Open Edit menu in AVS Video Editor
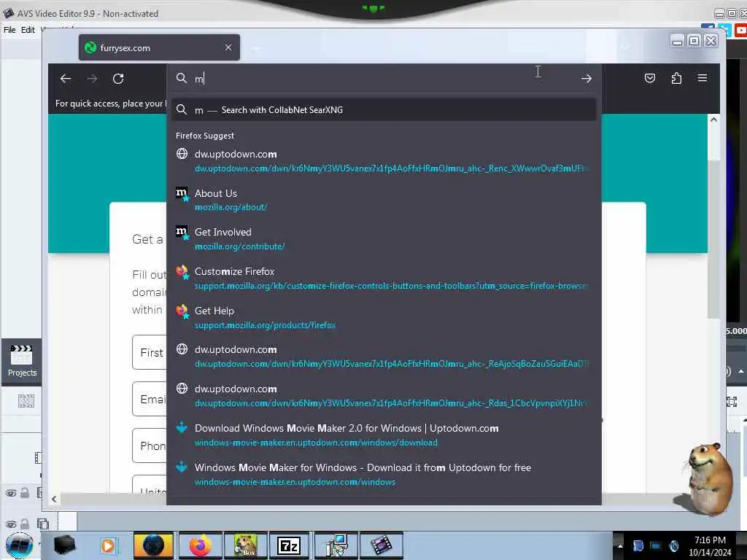 28,29
